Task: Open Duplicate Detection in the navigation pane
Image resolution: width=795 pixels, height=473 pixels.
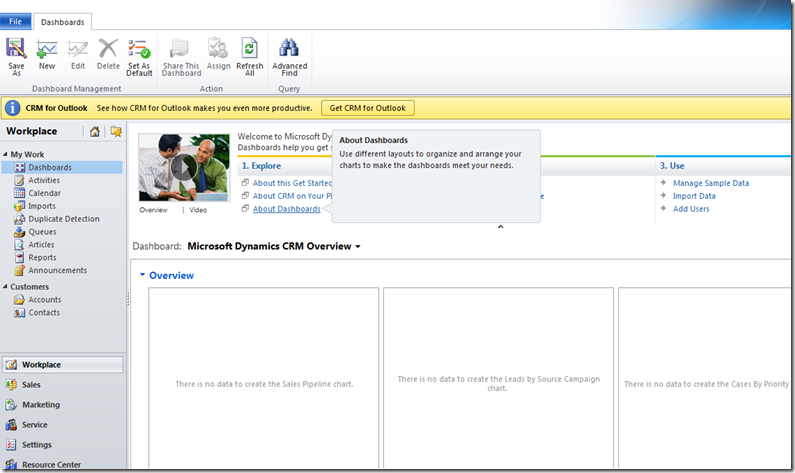Action: pos(63,219)
